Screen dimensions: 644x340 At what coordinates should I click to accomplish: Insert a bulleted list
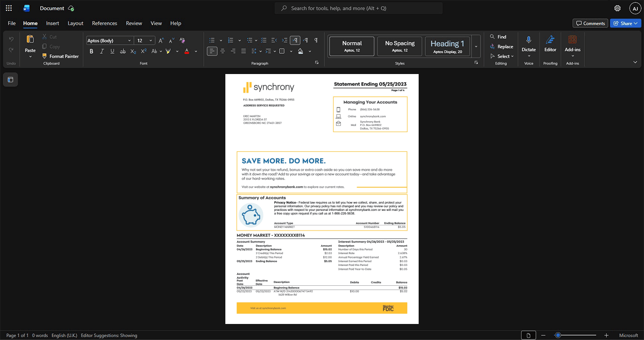(212, 41)
